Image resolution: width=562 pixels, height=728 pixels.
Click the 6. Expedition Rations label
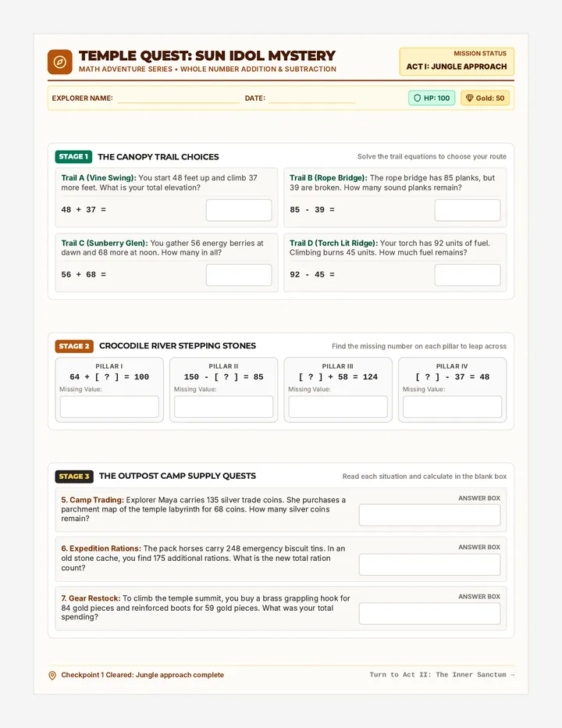point(101,549)
